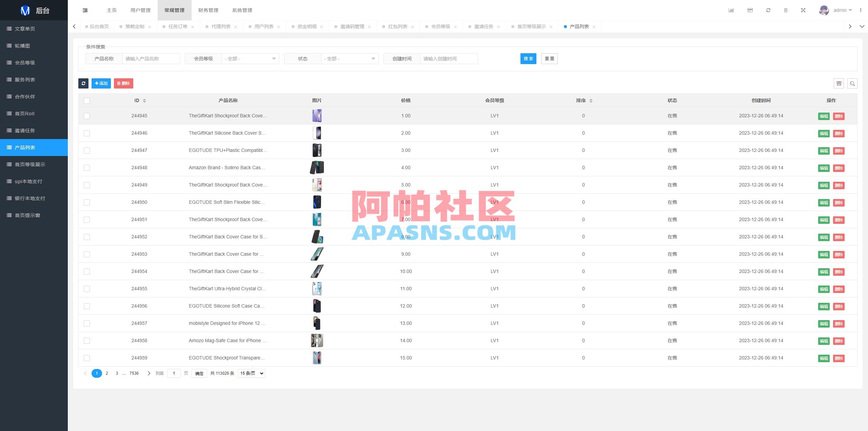The image size is (868, 431).
Task: Close the 代理列表 tab
Action: pos(236,27)
